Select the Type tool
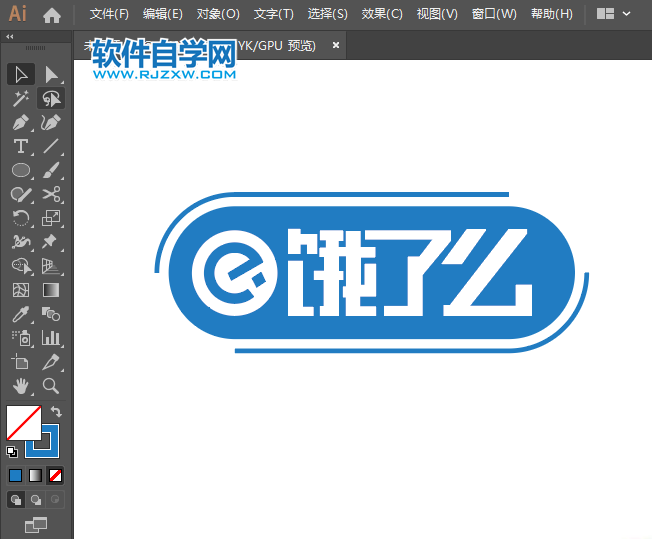The height and width of the screenshot is (539, 652). [x=21, y=146]
